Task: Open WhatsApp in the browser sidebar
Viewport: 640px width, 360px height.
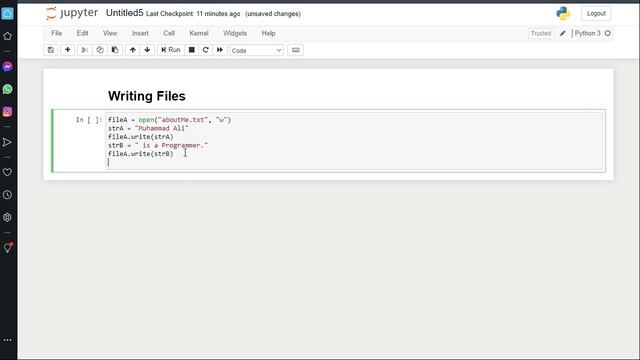Action: (7, 89)
